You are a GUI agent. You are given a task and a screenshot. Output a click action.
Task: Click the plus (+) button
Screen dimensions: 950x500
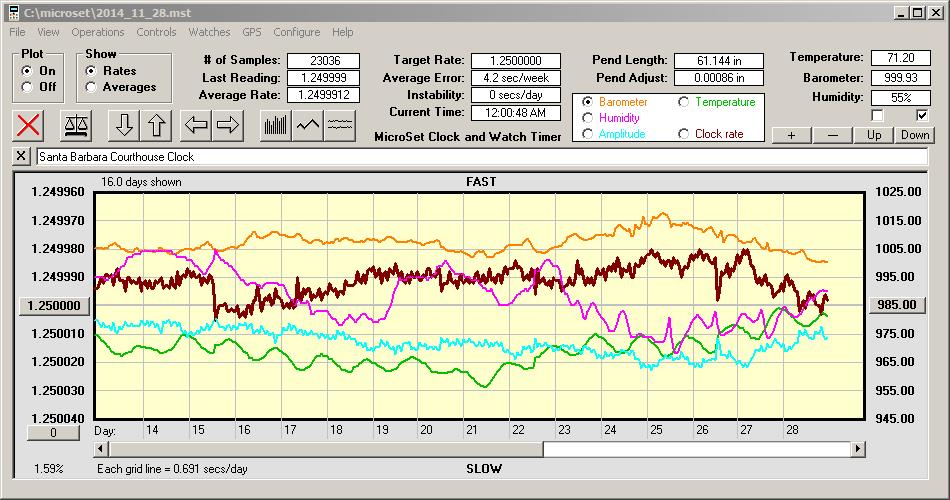(x=791, y=135)
